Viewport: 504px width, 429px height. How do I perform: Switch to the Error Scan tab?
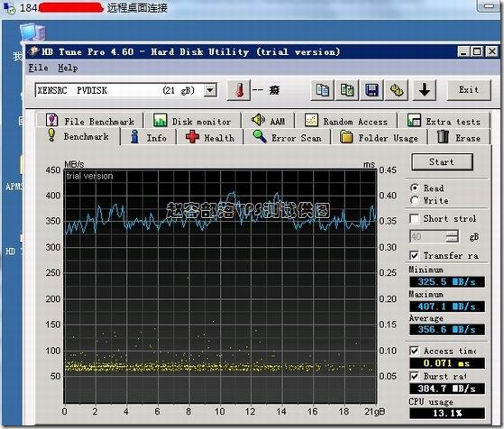(x=287, y=137)
